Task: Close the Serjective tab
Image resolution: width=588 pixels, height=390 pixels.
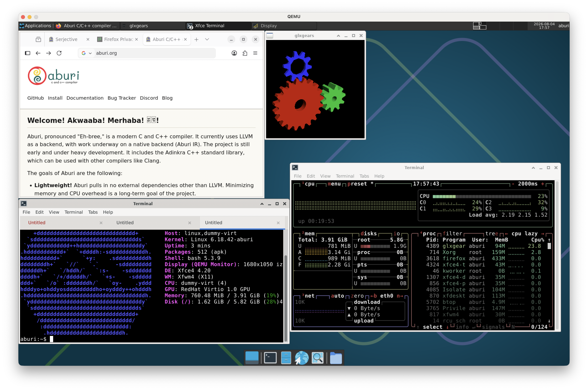Action: tap(88, 39)
